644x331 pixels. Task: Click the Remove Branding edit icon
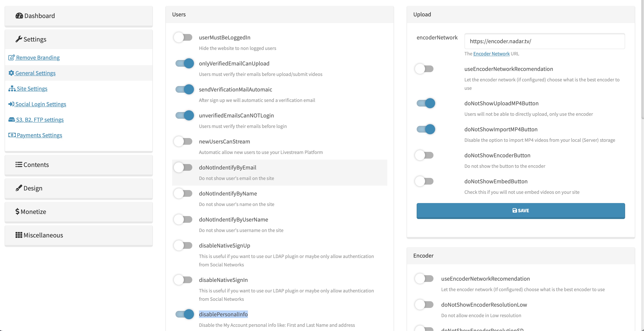tap(12, 57)
